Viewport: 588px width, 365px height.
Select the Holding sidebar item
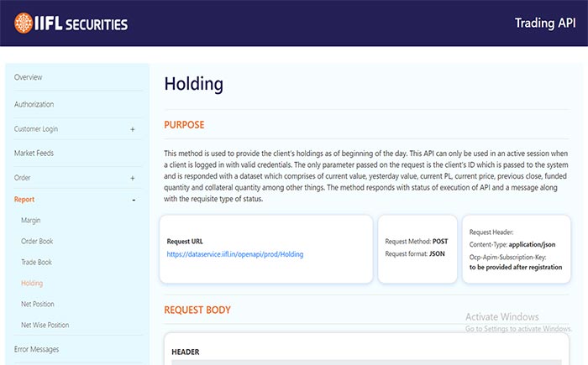click(32, 284)
